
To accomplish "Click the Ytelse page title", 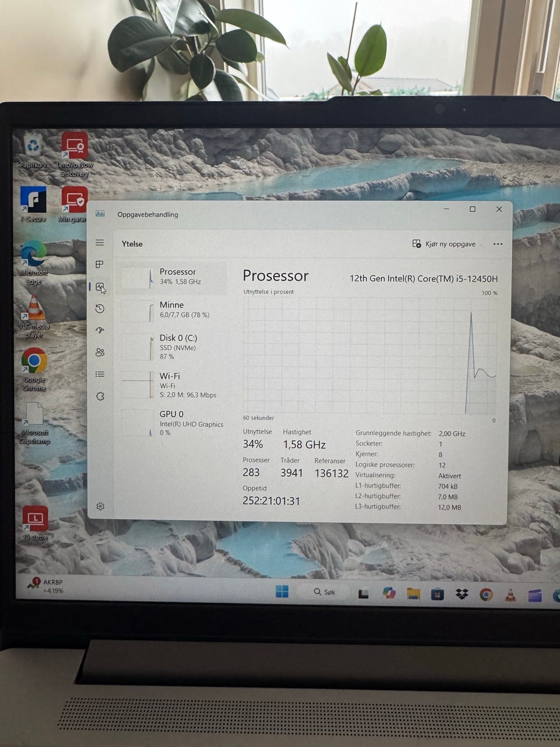I will coord(132,244).
